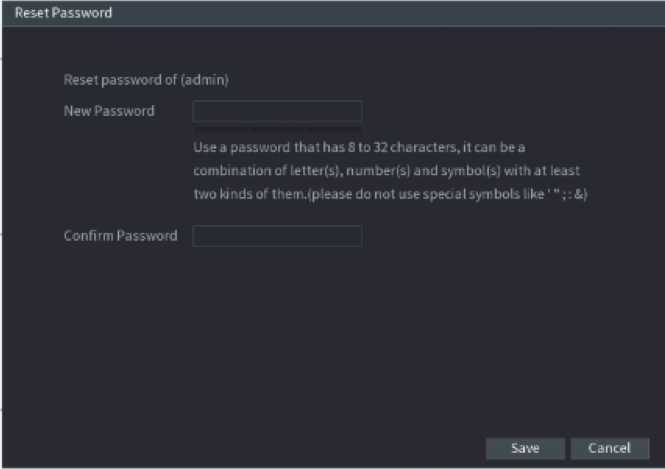Click hint line warning about special symbols

(x=390, y=194)
